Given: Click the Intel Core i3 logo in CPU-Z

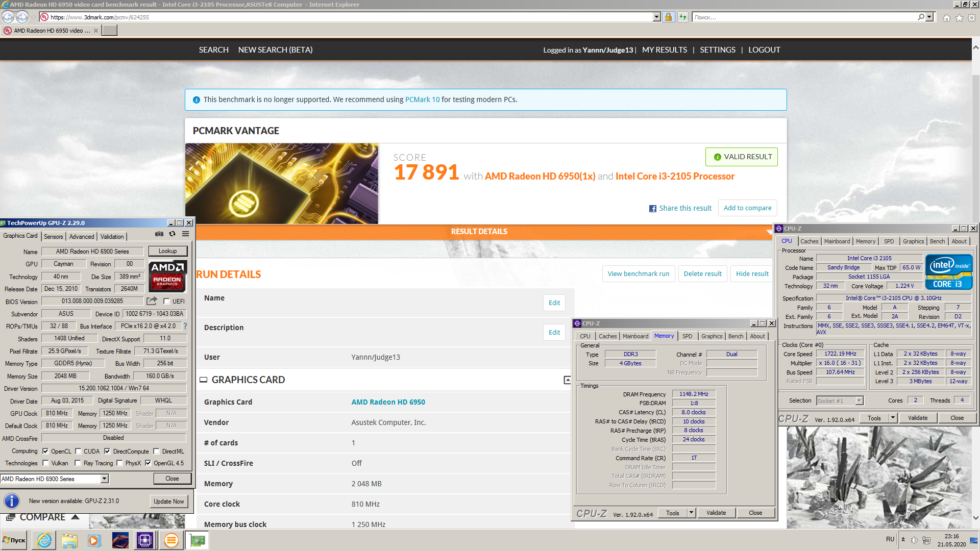Looking at the screenshot, I should tap(949, 272).
